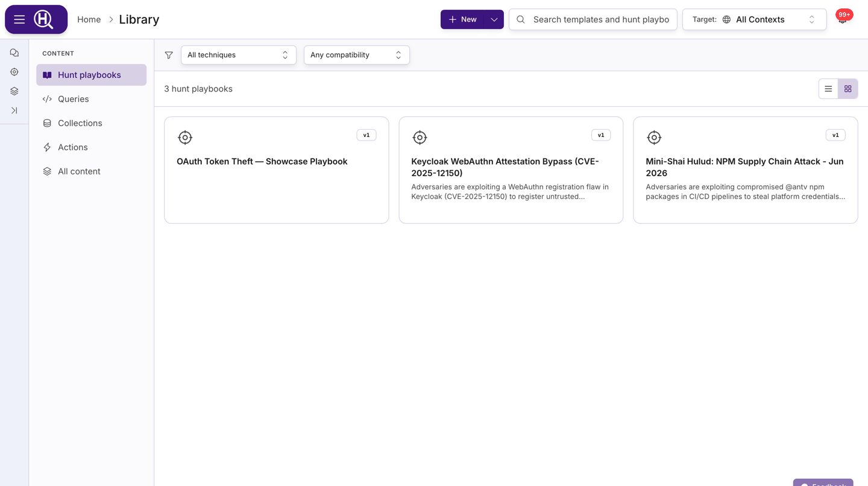This screenshot has height=486, width=868.
Task: Switch to list view layout
Action: [x=828, y=89]
